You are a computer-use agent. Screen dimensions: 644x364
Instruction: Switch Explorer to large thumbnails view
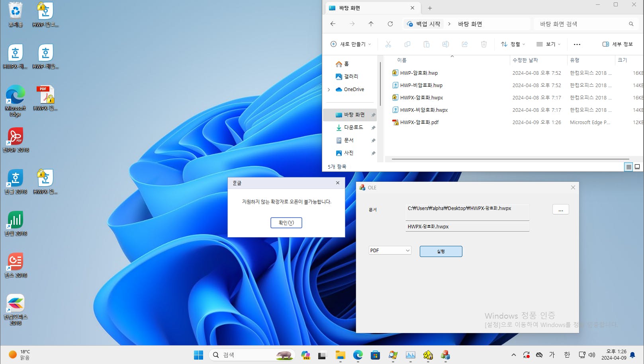click(637, 167)
